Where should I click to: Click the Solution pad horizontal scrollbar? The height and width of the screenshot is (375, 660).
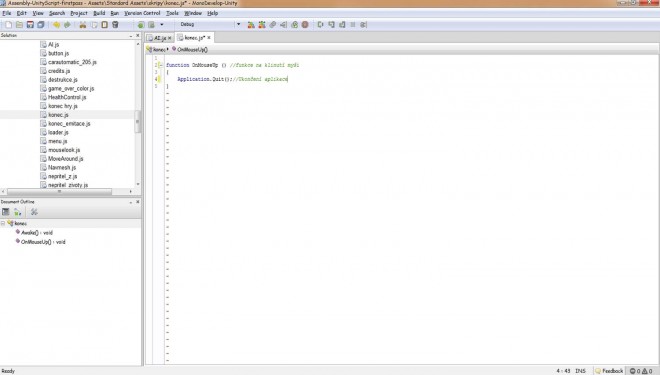pyautogui.click(x=59, y=191)
